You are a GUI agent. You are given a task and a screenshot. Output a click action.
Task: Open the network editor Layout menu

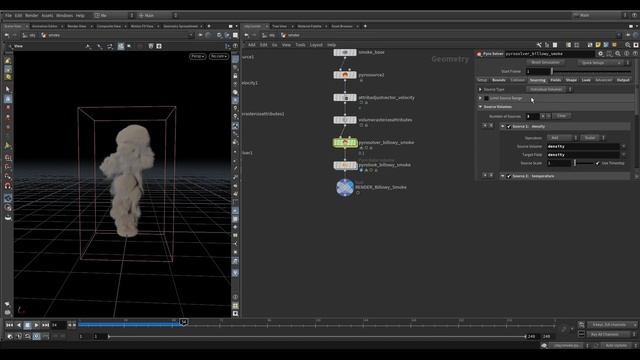tap(316, 45)
